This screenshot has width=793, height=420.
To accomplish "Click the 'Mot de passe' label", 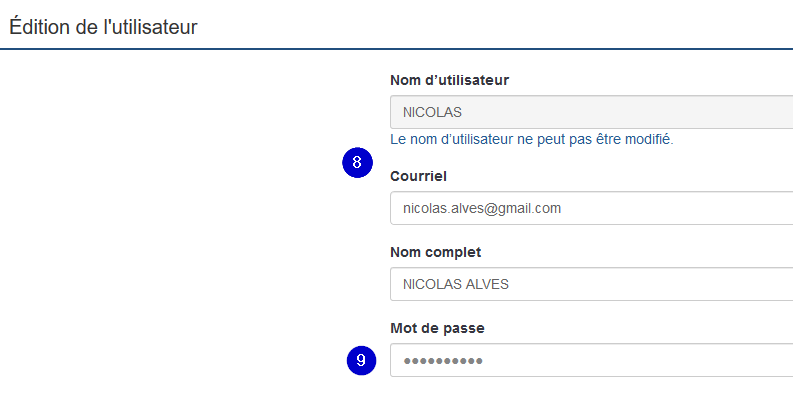I will pos(437,328).
